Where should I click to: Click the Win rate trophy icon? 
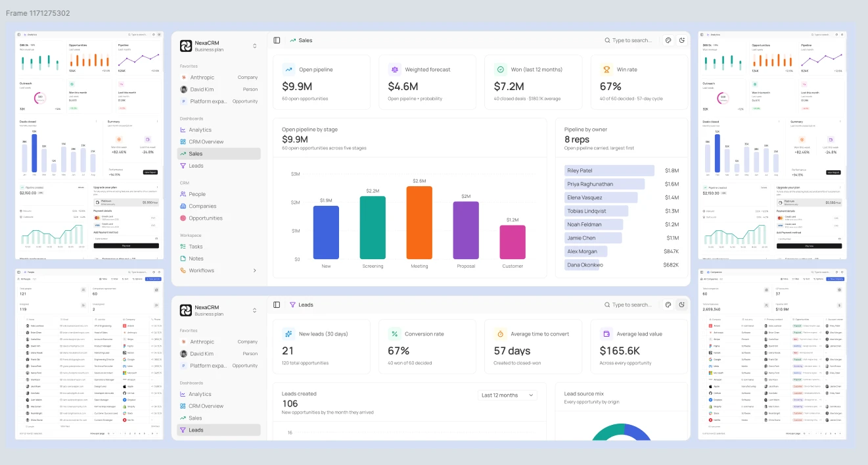[606, 69]
